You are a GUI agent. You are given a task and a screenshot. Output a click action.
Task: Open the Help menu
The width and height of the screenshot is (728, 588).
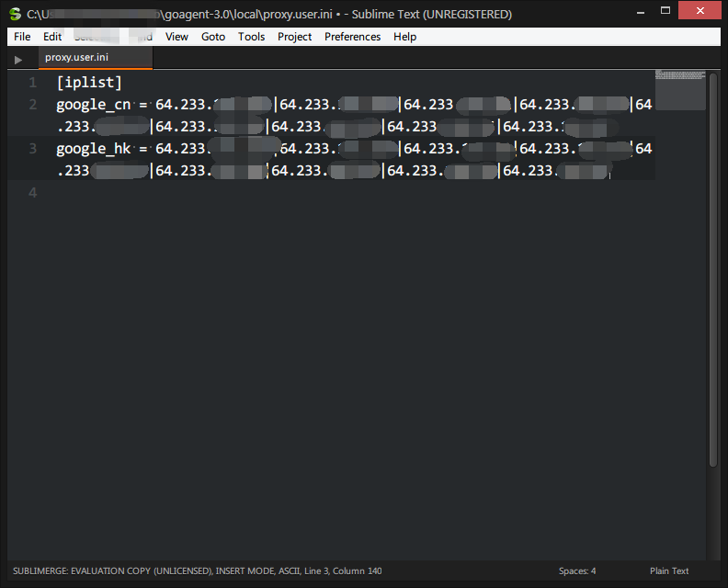pyautogui.click(x=404, y=37)
